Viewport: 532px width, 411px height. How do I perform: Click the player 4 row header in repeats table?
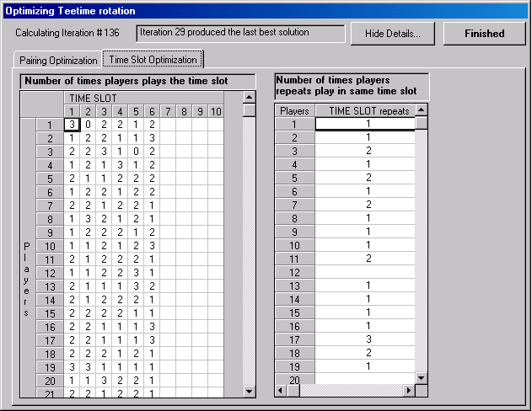tap(294, 164)
